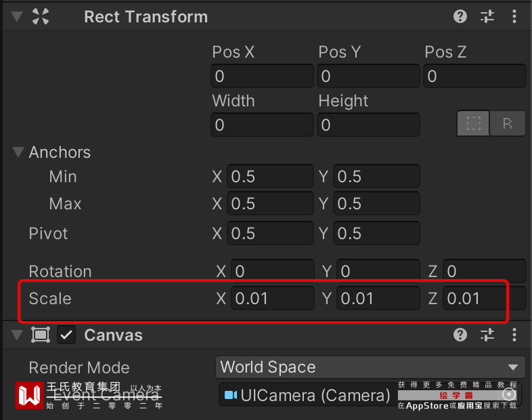Open Canvas help reference icon

point(460,335)
